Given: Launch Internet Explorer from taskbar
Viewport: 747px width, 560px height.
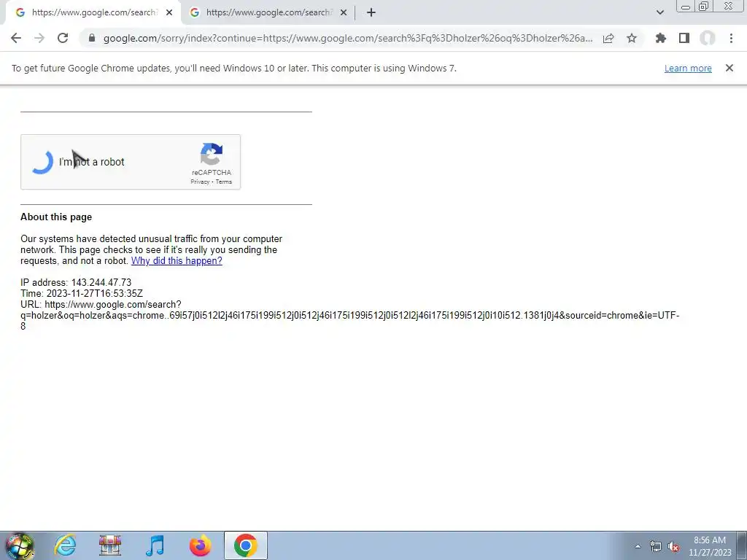Looking at the screenshot, I should [65, 545].
